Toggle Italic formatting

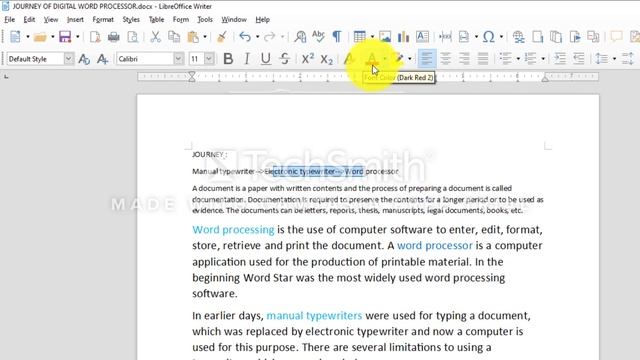[x=247, y=59]
